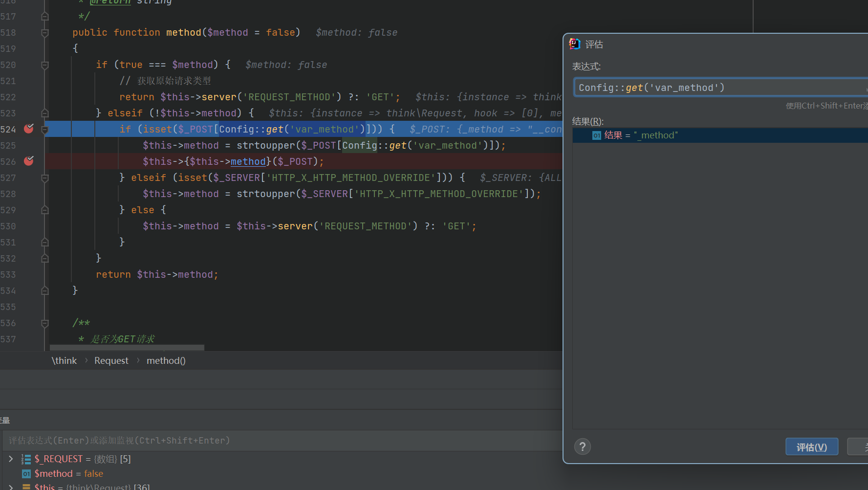Collapse fold marker at line 523
The image size is (868, 490).
pos(45,113)
